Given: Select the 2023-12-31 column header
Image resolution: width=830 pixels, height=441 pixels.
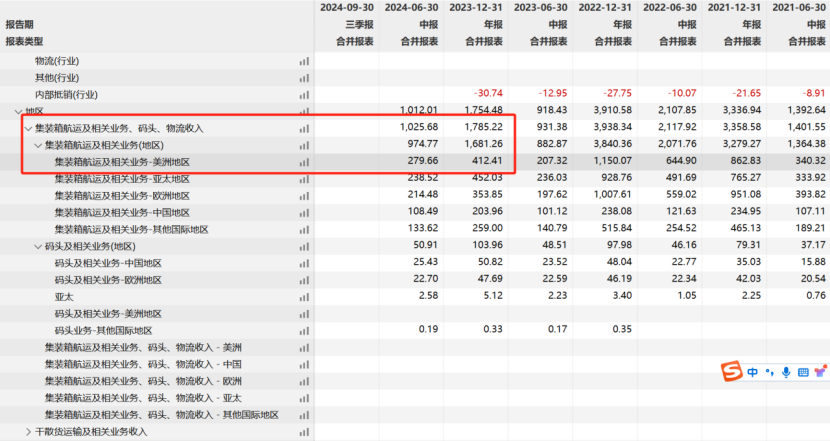Looking at the screenshot, I should pyautogui.click(x=476, y=7).
